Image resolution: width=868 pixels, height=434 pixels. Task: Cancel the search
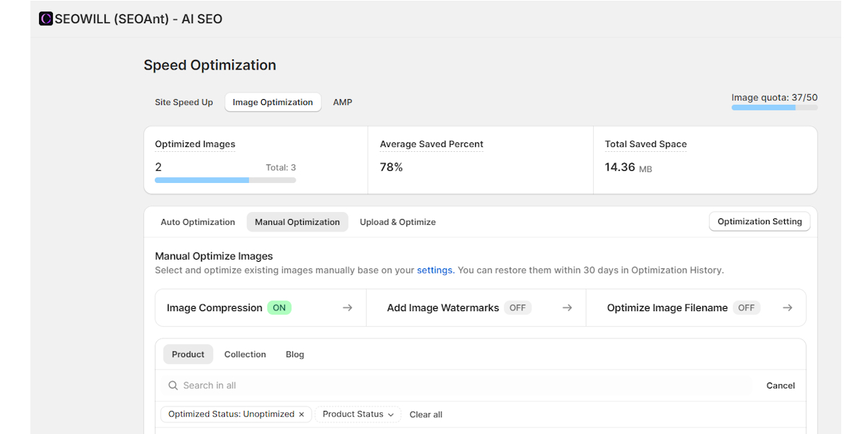point(780,386)
